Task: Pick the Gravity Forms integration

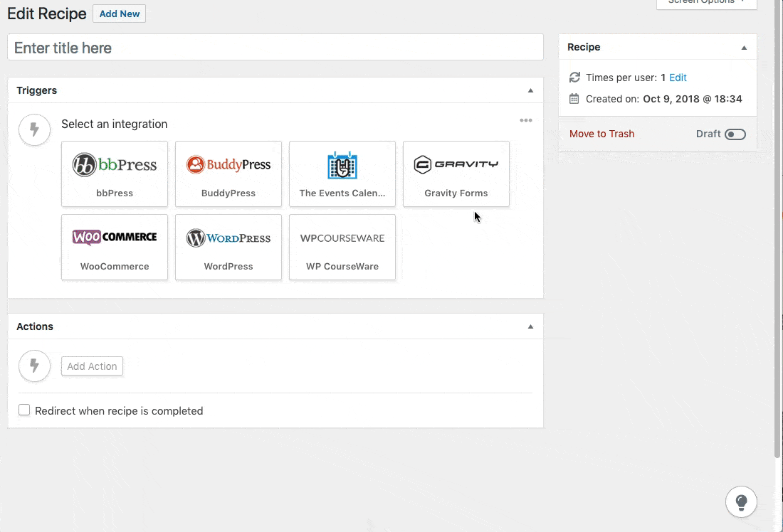Action: pyautogui.click(x=456, y=174)
